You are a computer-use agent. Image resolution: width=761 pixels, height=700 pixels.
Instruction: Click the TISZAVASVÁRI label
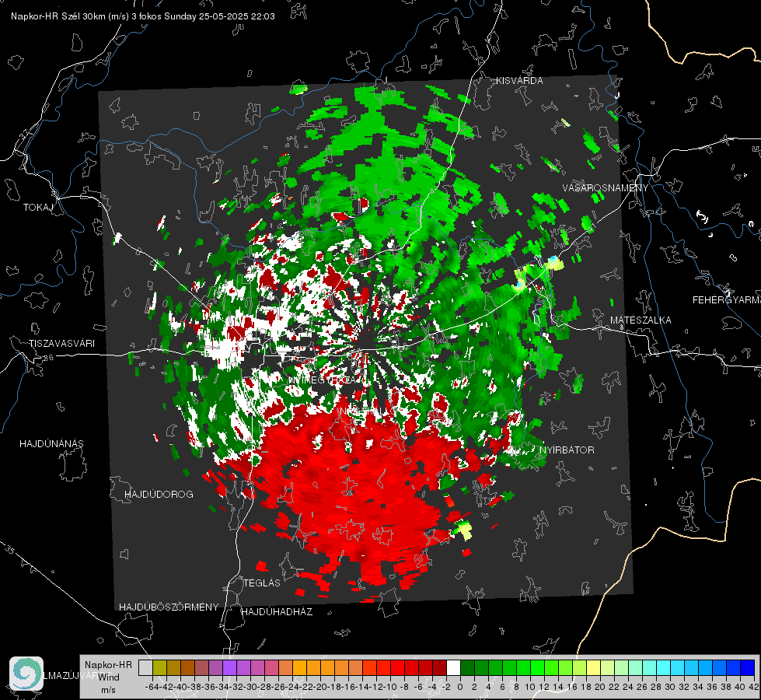[x=61, y=344]
